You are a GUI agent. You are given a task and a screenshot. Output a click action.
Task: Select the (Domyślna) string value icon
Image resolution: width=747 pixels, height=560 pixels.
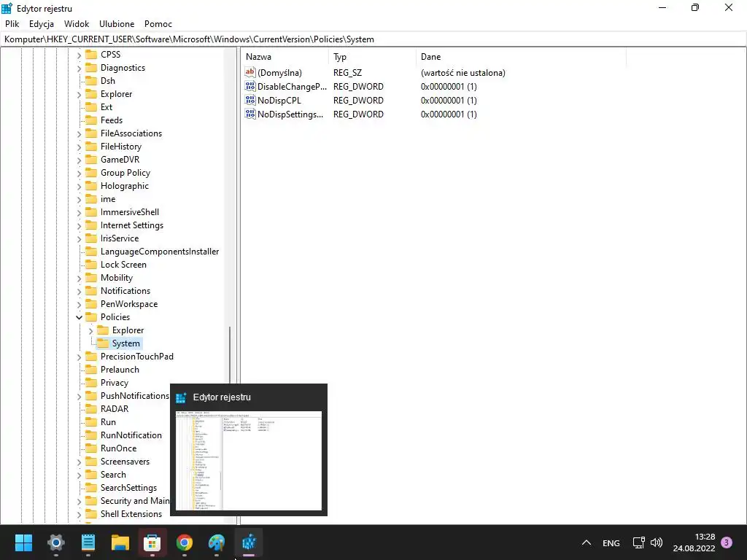point(250,72)
